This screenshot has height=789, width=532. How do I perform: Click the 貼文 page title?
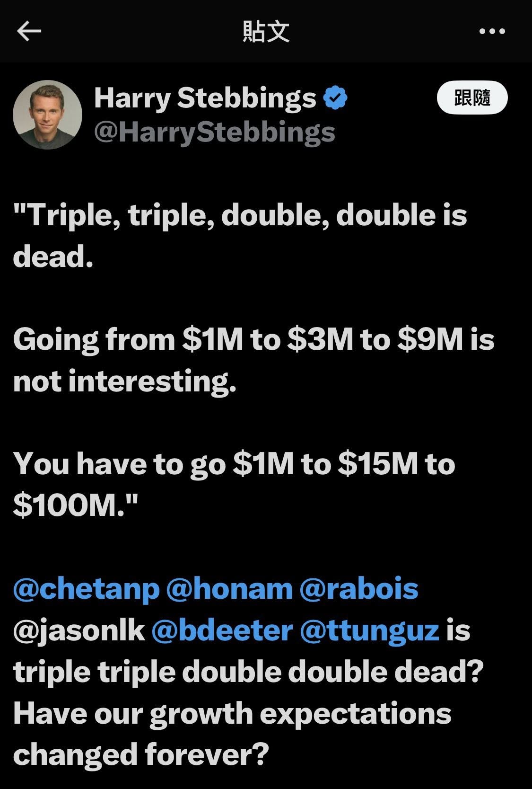[x=266, y=32]
